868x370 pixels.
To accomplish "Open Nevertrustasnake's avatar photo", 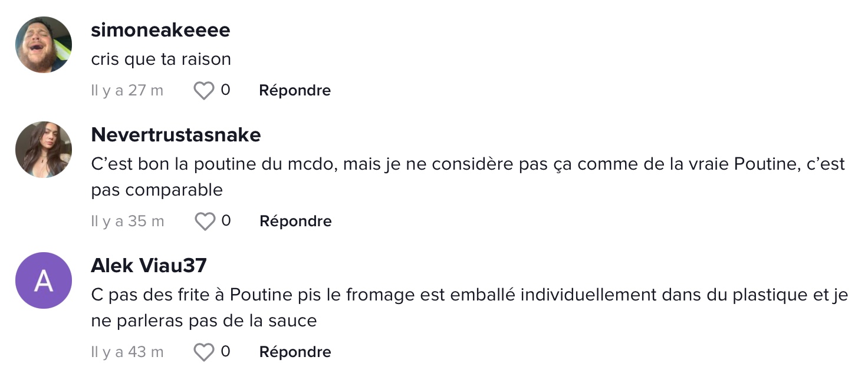I will click(x=44, y=150).
